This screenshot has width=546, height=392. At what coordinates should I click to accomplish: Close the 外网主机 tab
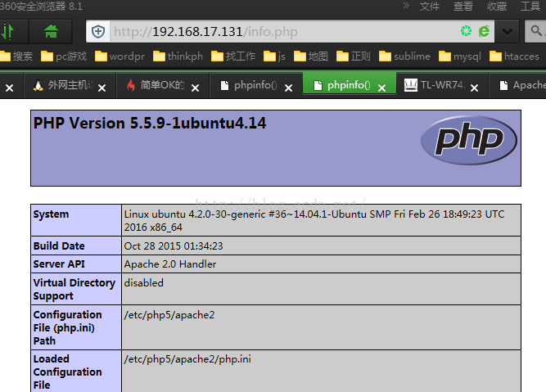[102, 88]
